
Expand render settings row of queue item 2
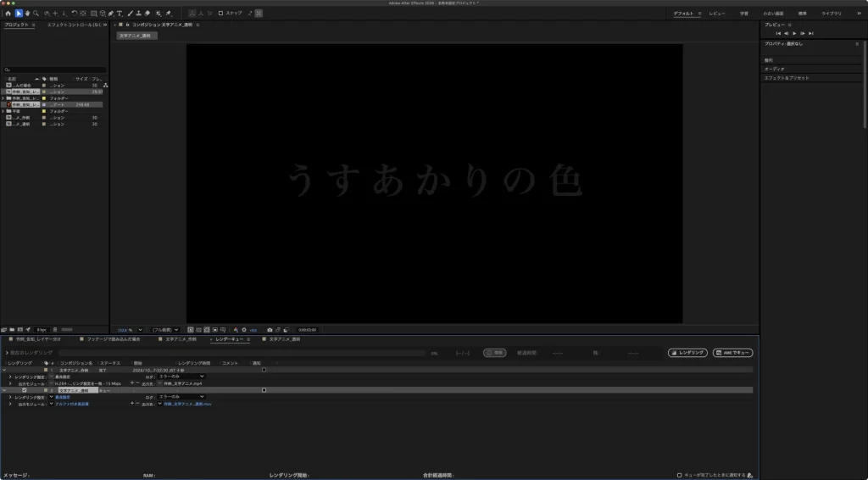click(x=10, y=398)
